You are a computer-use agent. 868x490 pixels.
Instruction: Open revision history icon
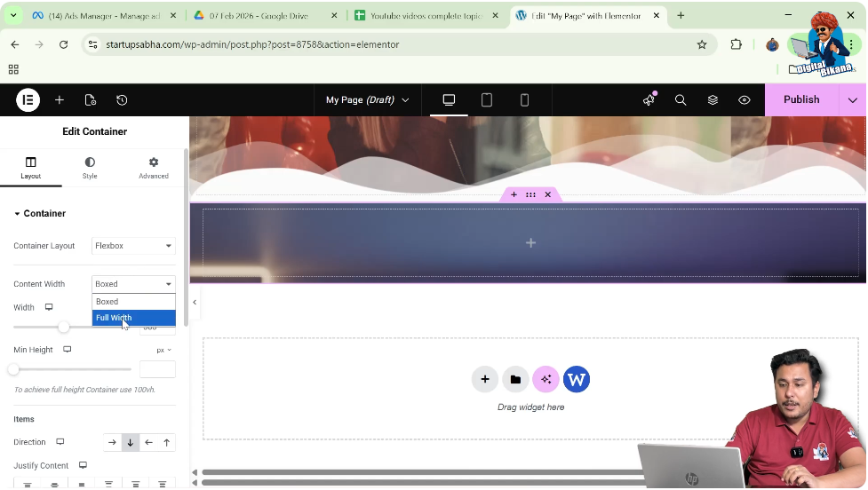point(122,100)
